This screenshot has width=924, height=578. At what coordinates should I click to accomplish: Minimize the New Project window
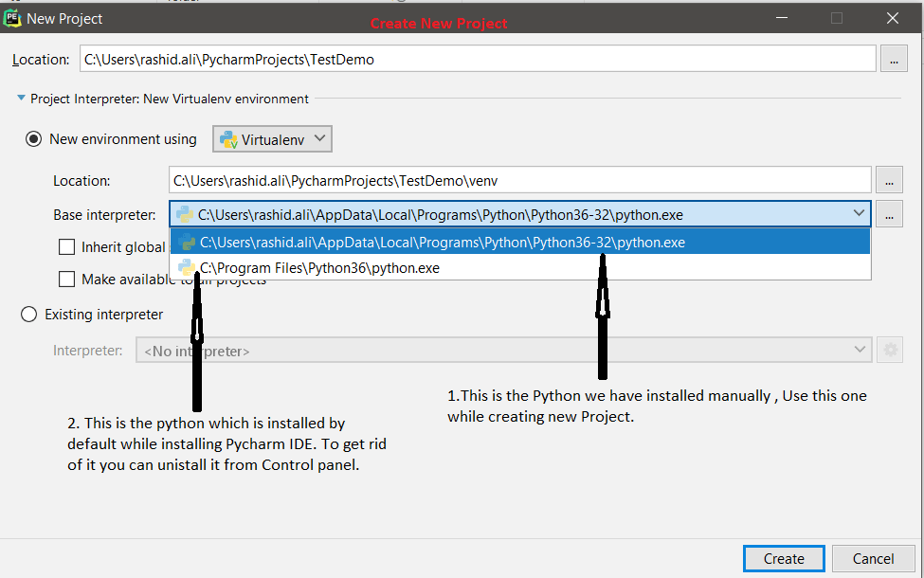[x=782, y=18]
